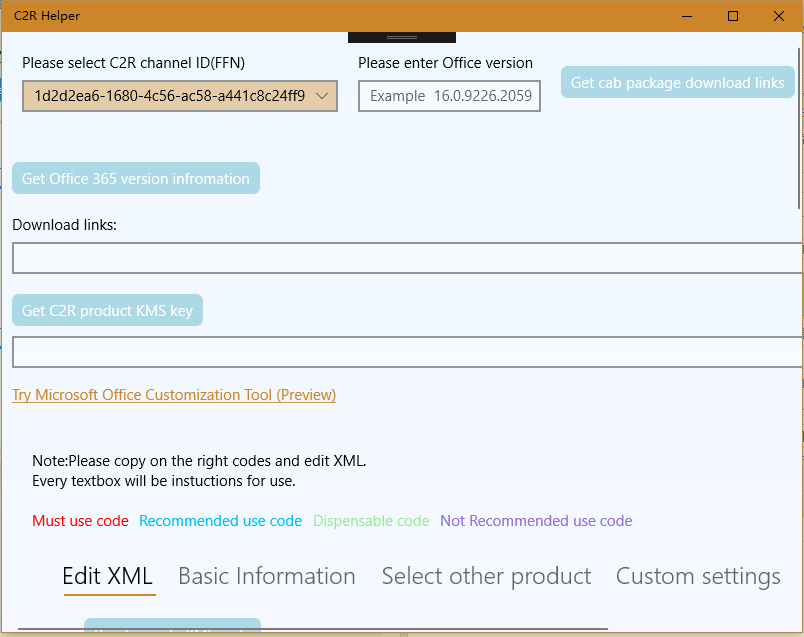Select the Edit XML tab
The image size is (804, 637).
tap(109, 576)
